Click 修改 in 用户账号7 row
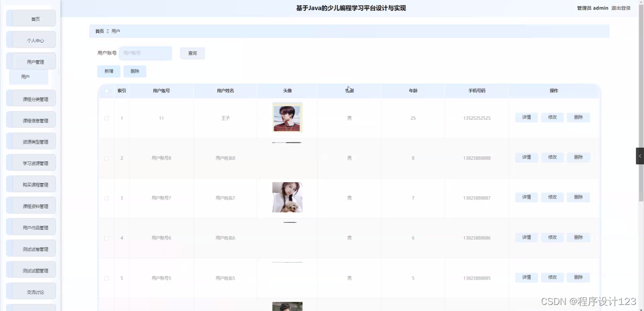644x311 pixels. [x=552, y=197]
